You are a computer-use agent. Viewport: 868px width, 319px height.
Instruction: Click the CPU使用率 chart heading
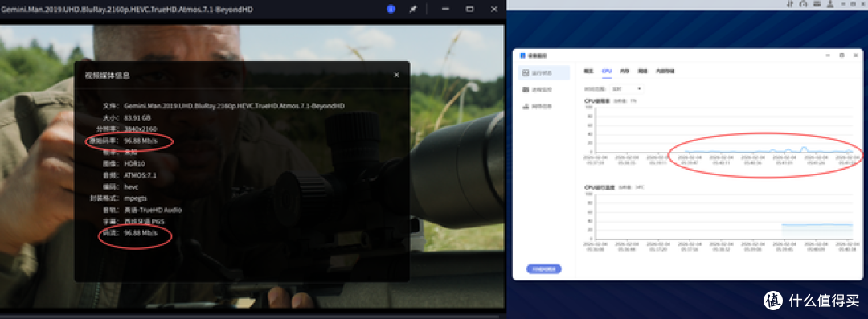pyautogui.click(x=596, y=101)
